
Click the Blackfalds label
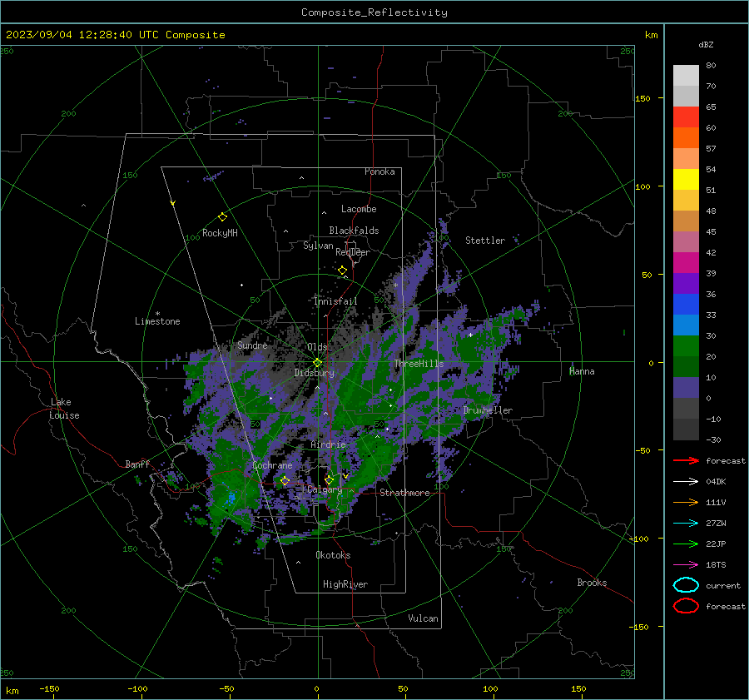pos(354,231)
